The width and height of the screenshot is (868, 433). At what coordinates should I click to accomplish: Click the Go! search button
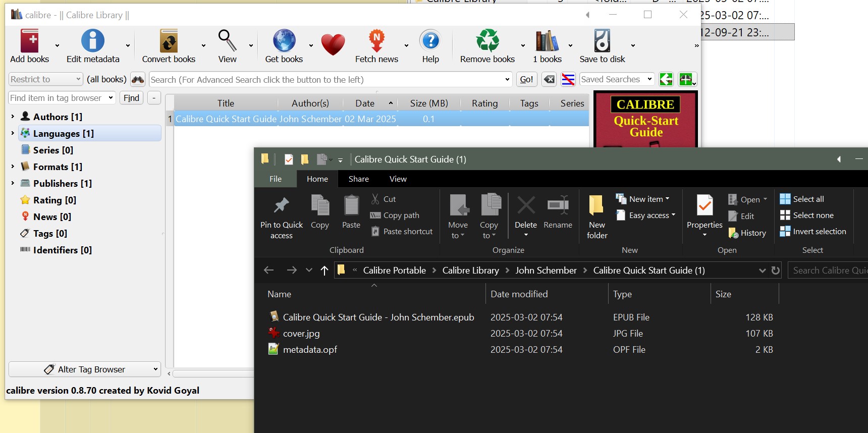(x=526, y=79)
